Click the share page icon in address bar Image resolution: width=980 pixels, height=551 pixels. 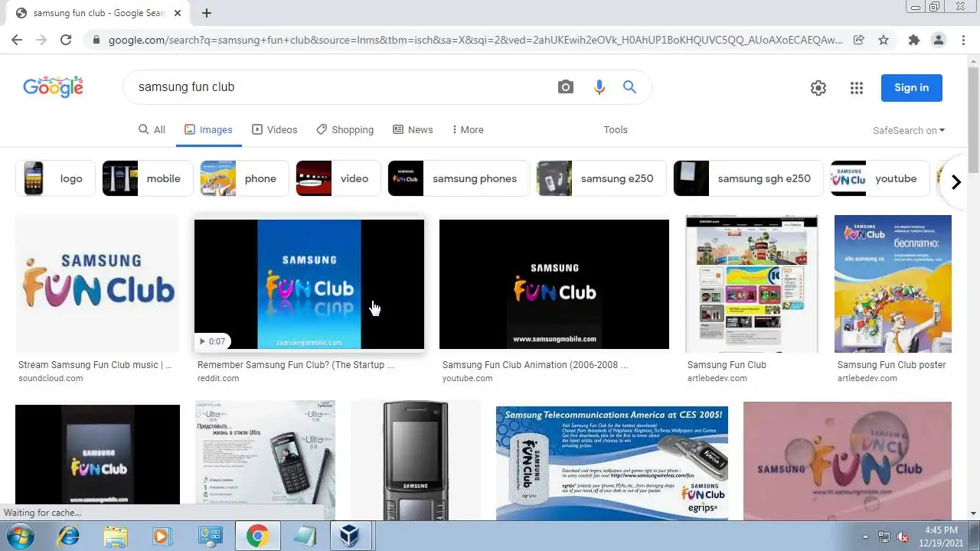[x=859, y=40]
